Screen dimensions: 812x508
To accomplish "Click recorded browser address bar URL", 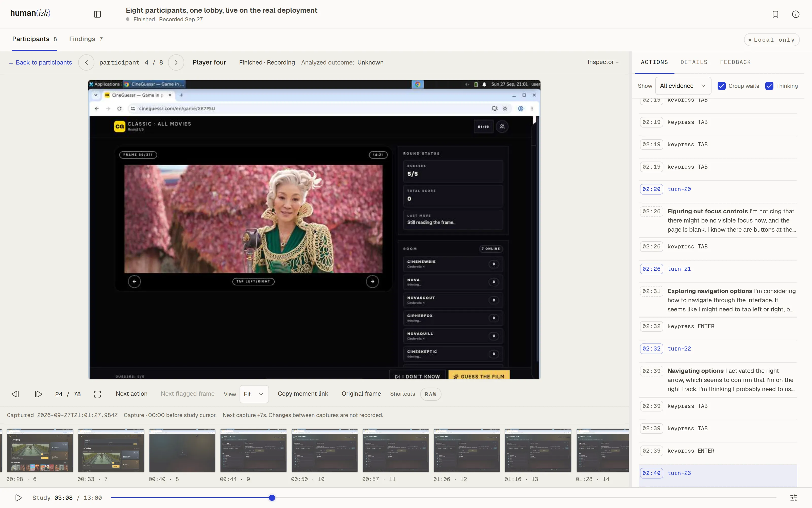I will pyautogui.click(x=177, y=108).
